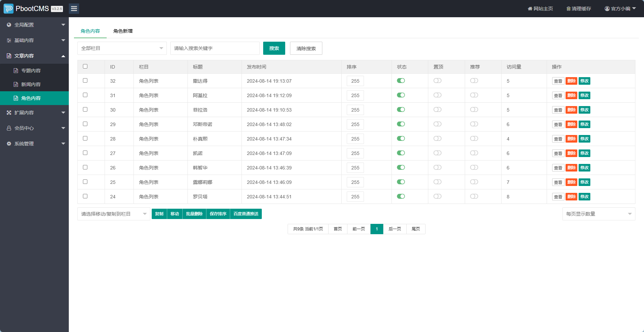Image resolution: width=644 pixels, height=332 pixels.
Task: Click 删除 for the 韩智华 row
Action: [x=571, y=168]
